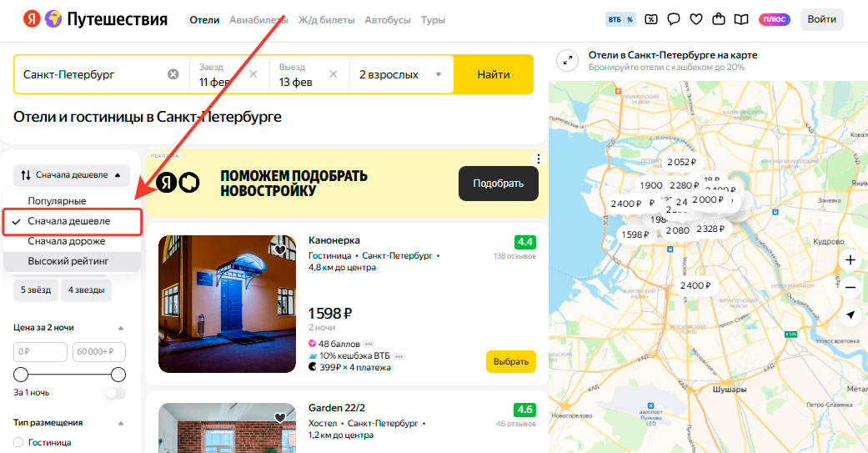
Task: Click the VTB cashback icon in header
Action: [620, 19]
